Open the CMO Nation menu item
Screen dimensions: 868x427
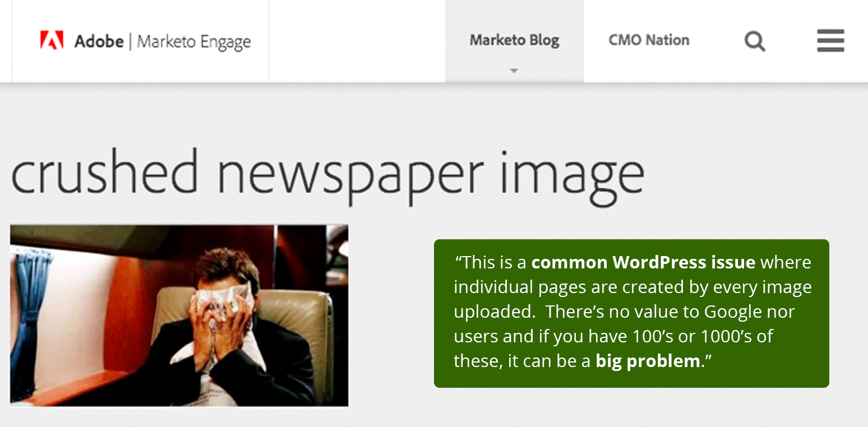click(649, 40)
